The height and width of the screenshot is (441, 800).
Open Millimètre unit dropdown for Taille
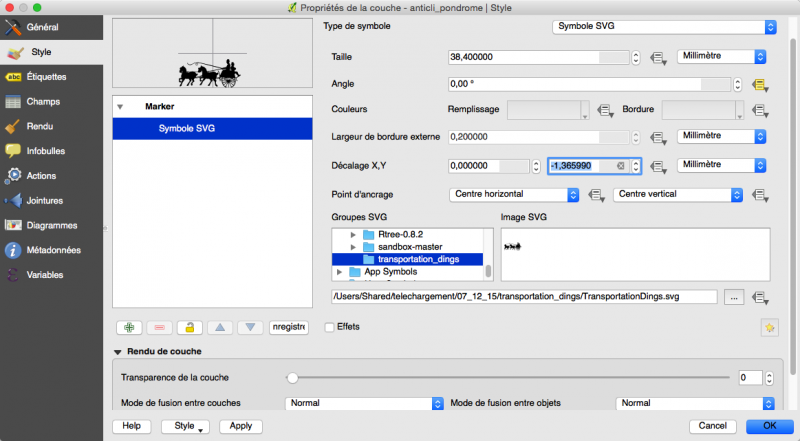pyautogui.click(x=721, y=57)
